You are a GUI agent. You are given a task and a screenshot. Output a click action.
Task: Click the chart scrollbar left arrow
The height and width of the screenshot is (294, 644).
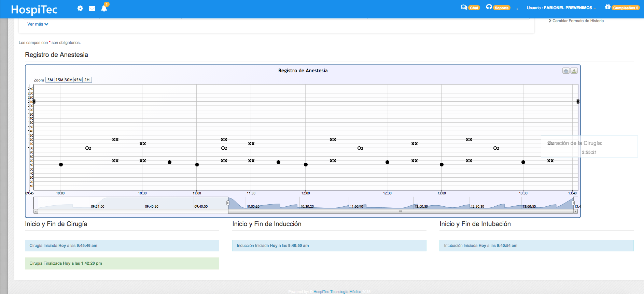36,211
